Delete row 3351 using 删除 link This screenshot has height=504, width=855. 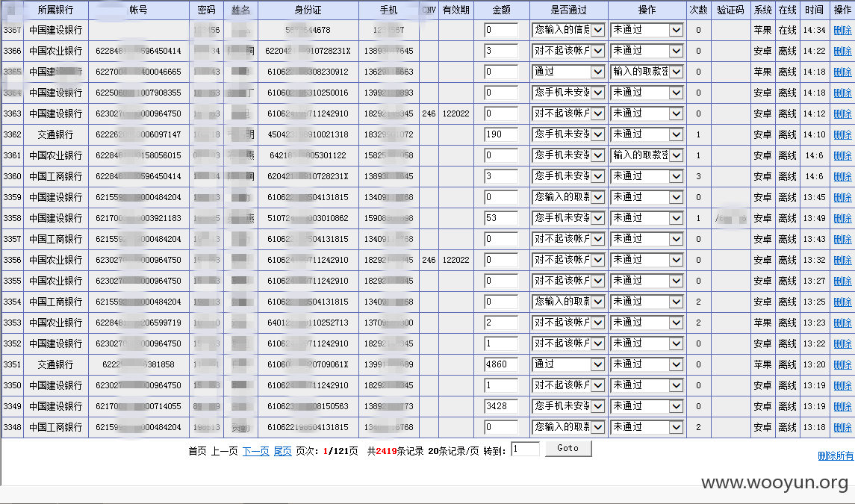click(842, 365)
